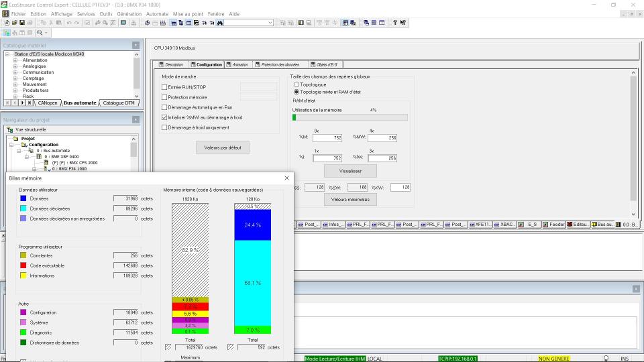Click the New project icon in the toolbar
Screen dimensions: 644x362
click(5, 23)
